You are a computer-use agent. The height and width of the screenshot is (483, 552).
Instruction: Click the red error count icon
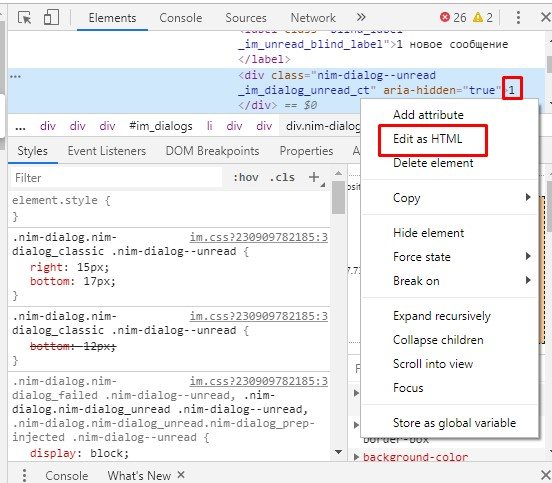tap(445, 17)
